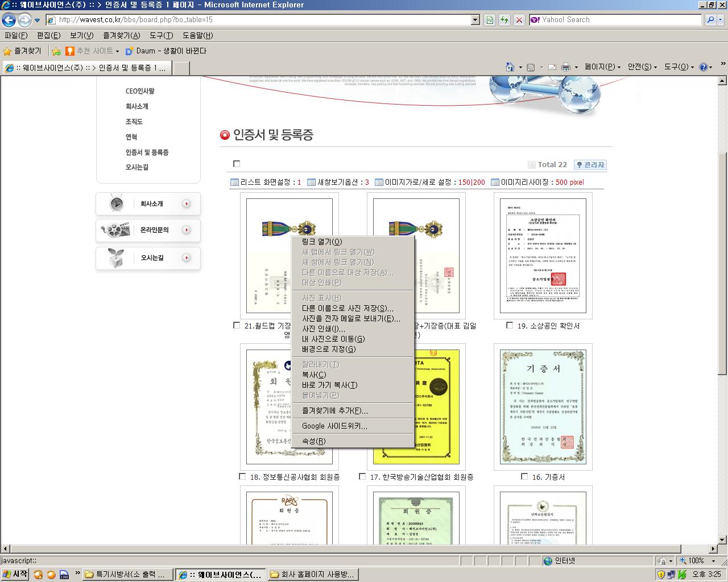The height and width of the screenshot is (582, 728).
Task: Click the 인증서 및 등록증 sidebar link
Action: [x=147, y=152]
